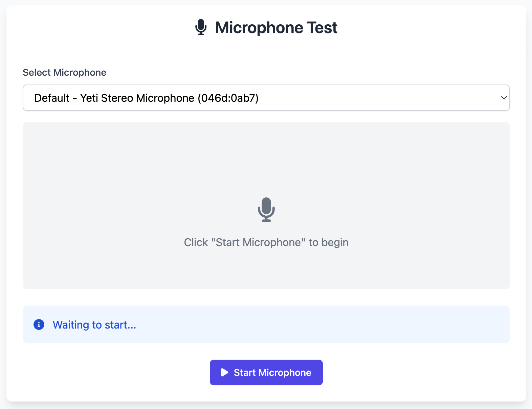Click the word Test in the title
The height and width of the screenshot is (409, 532).
point(322,27)
